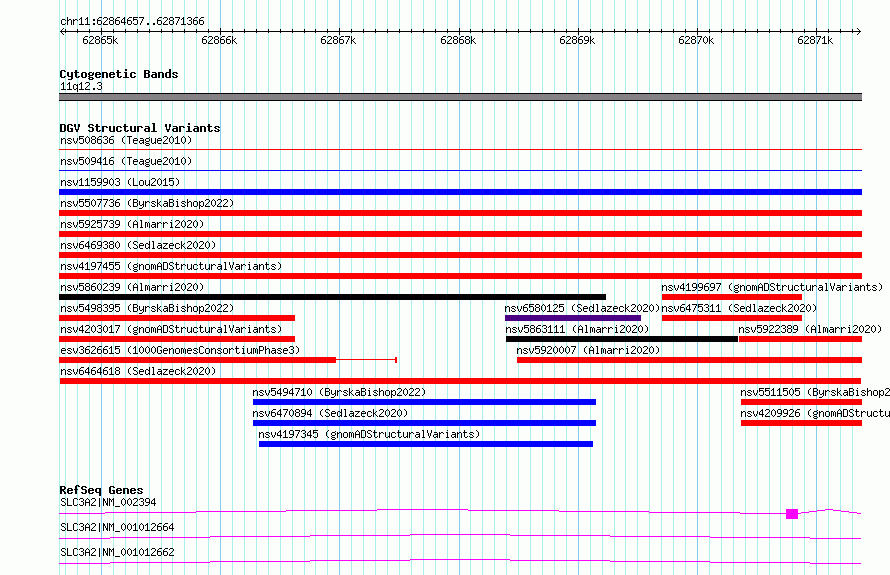890x575 pixels.
Task: Click the 62869k ruler tick label
Action: tap(577, 40)
